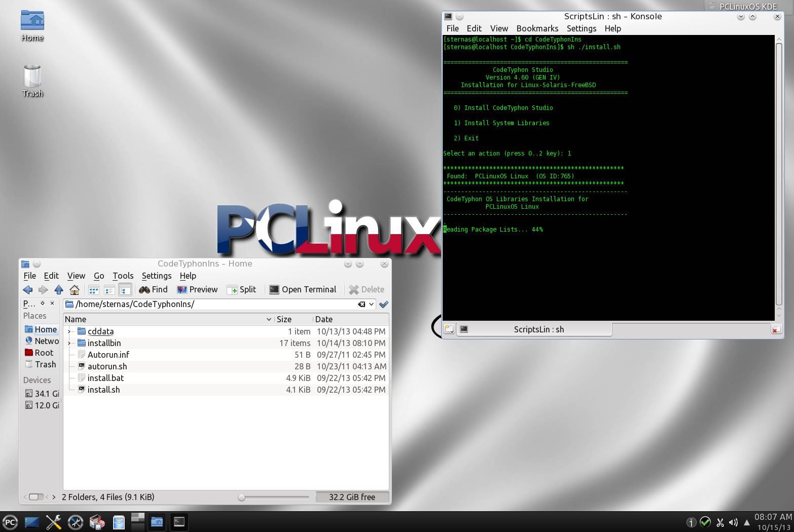Viewport: 794px width, 532px height.
Task: Sort files by the Date column header
Action: tap(350, 319)
